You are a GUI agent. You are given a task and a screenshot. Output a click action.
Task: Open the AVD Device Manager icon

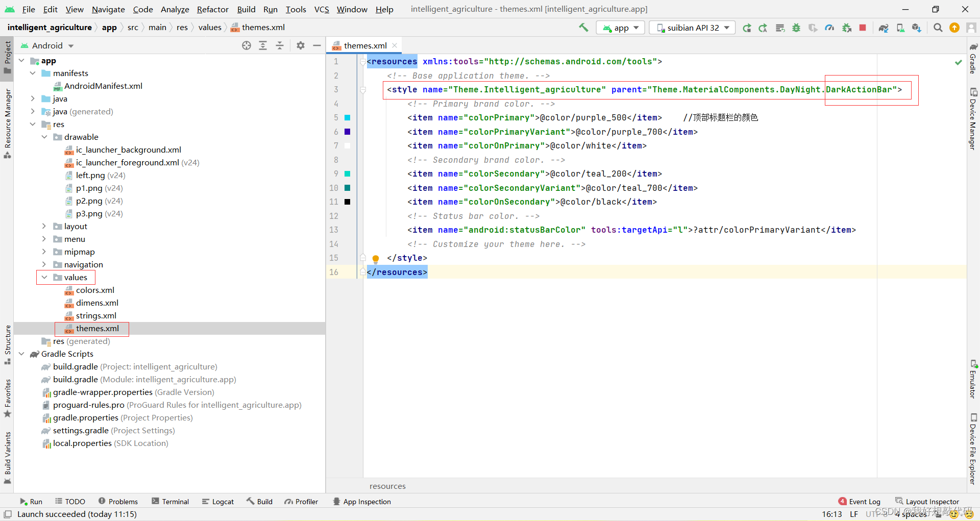click(x=900, y=28)
